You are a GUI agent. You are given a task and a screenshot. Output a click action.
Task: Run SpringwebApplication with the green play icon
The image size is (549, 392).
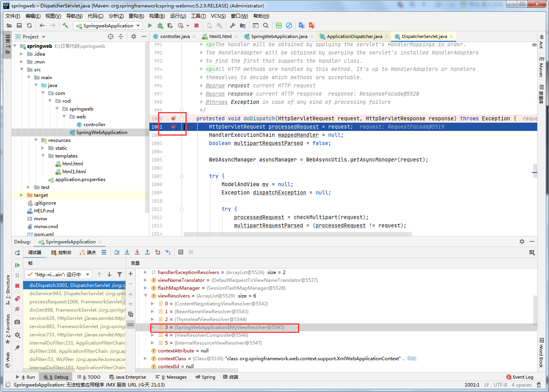(150, 25)
